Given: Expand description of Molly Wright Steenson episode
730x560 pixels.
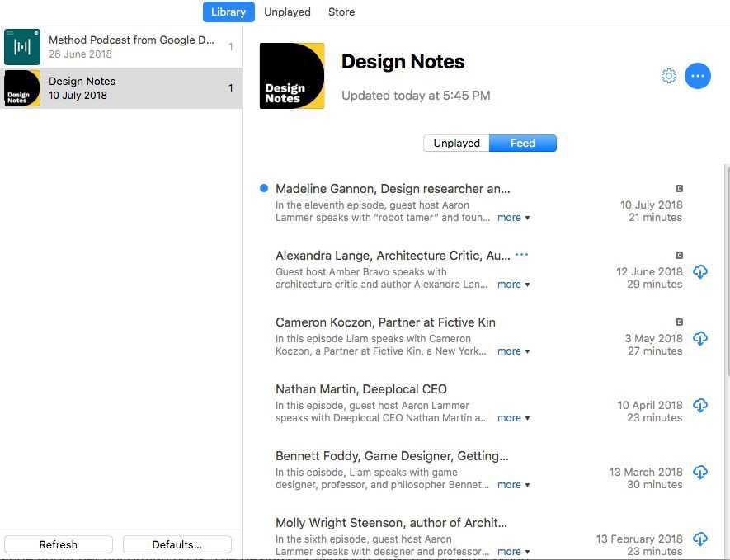Looking at the screenshot, I should click(x=514, y=552).
